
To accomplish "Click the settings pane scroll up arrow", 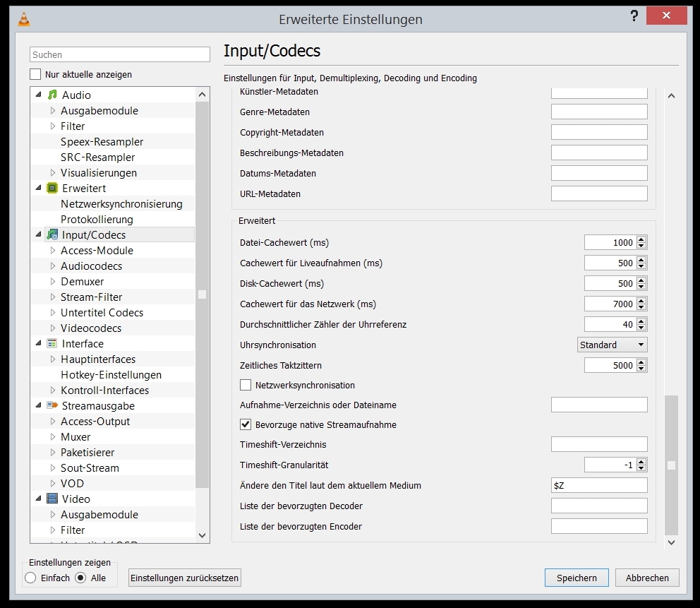I will [x=671, y=95].
